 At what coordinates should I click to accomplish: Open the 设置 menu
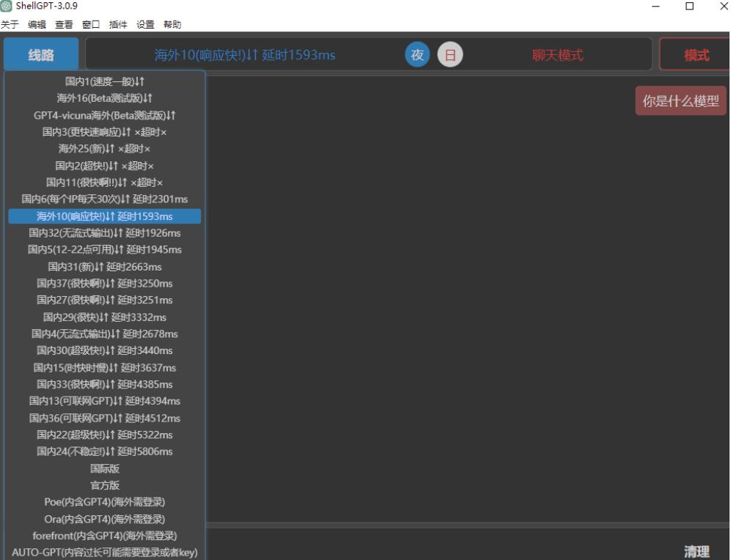[145, 25]
